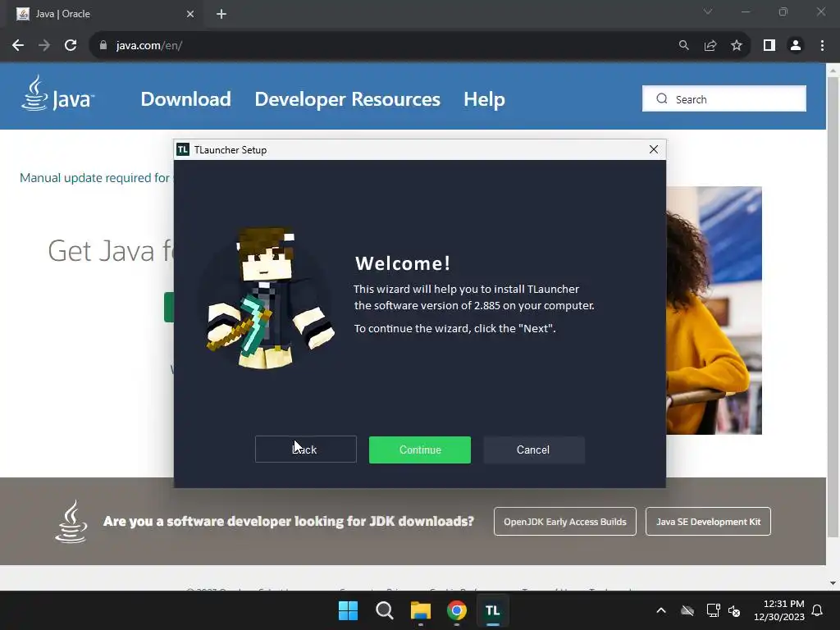
Task: Close the Java | Oracle tab
Action: 190,14
